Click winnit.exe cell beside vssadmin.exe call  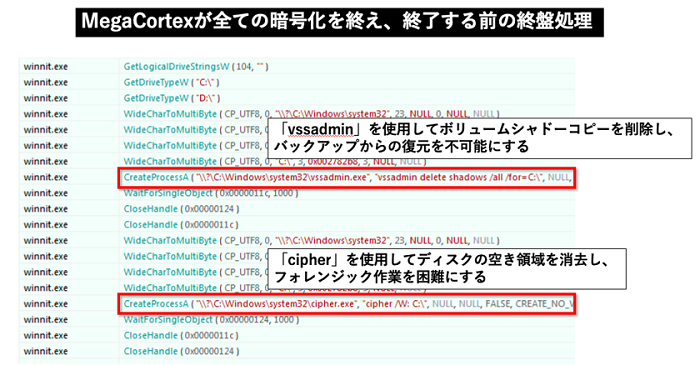[46, 177]
